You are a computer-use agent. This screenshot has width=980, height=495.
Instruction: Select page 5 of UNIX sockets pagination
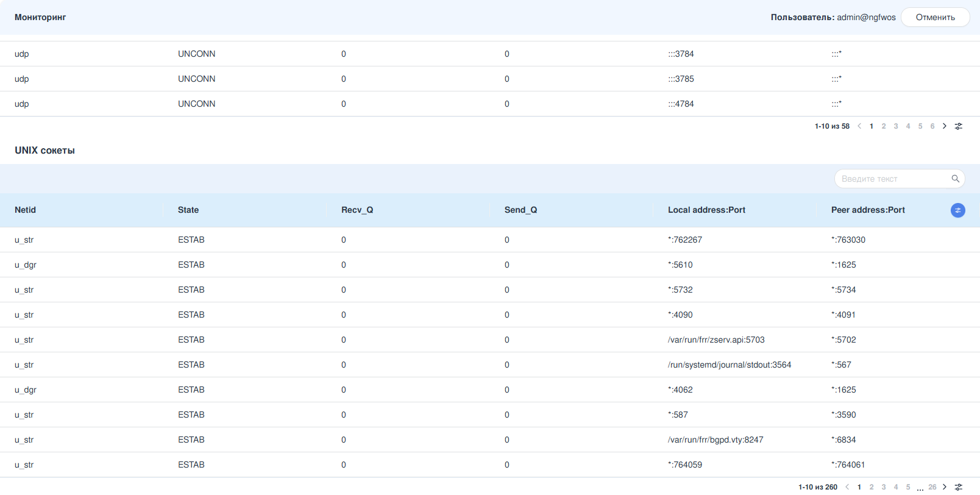908,487
